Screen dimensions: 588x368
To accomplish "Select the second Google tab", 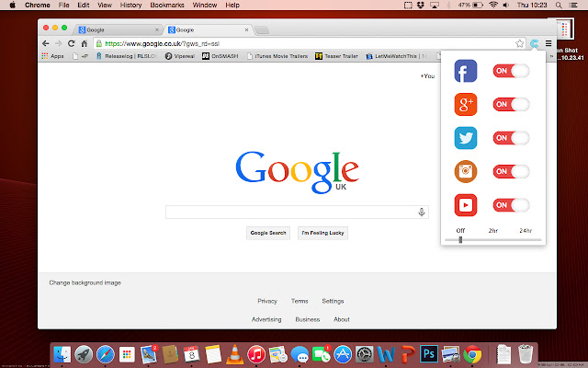I will [x=208, y=29].
